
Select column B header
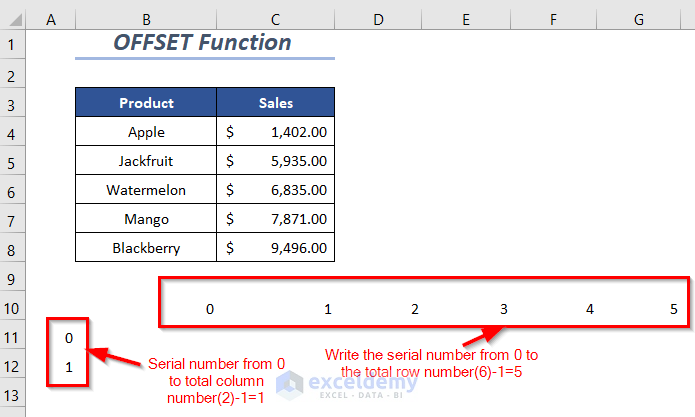[x=146, y=19]
